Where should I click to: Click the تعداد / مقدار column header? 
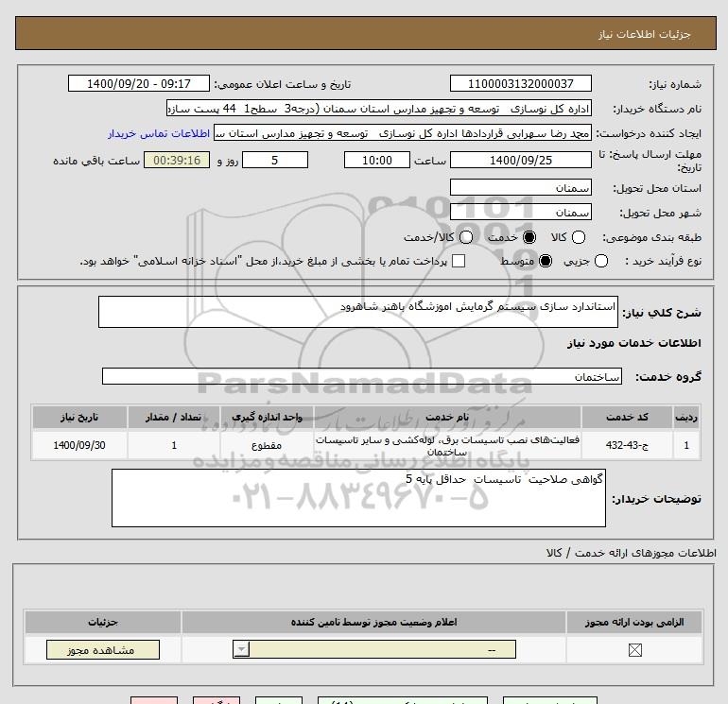[x=174, y=417]
